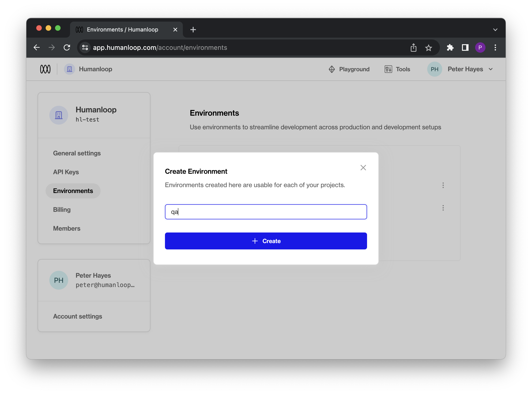532x394 pixels.
Task: Click the Environments page heading
Action: pyautogui.click(x=214, y=113)
